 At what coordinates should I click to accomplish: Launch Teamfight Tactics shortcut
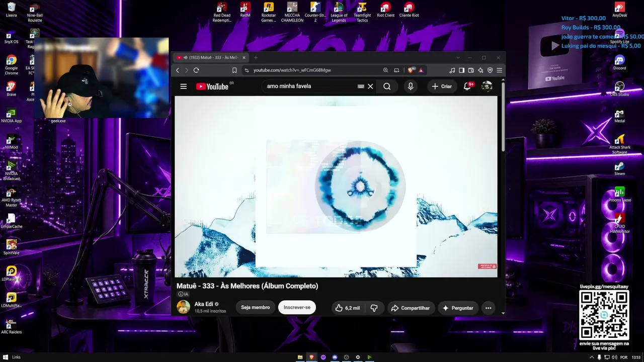click(x=362, y=12)
